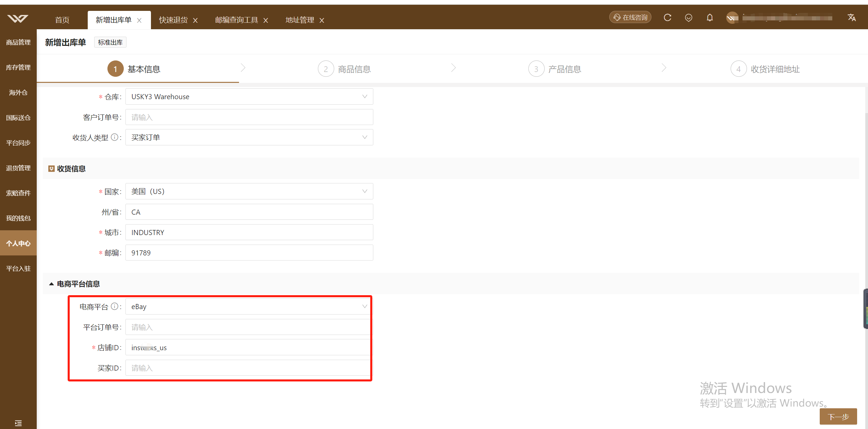Open 平台入驻 in the sidebar

pyautogui.click(x=18, y=269)
